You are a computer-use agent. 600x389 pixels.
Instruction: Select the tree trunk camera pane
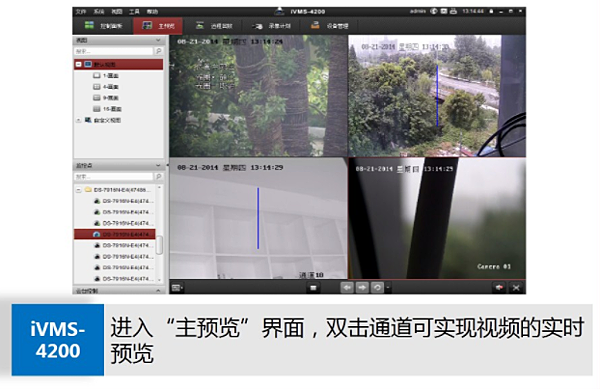(258, 96)
